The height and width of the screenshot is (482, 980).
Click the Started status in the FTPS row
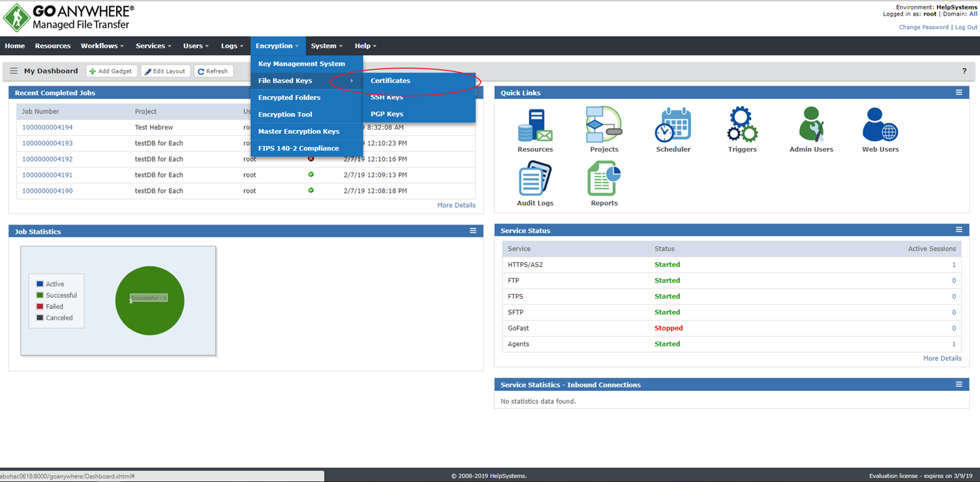click(x=667, y=296)
